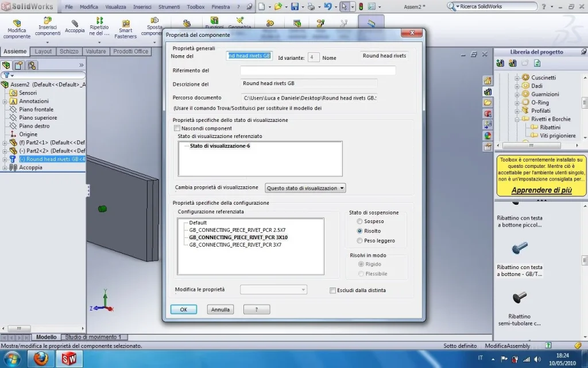Open the File Explorer task pane folder icon
This screenshot has height=368, width=588.
point(488,102)
